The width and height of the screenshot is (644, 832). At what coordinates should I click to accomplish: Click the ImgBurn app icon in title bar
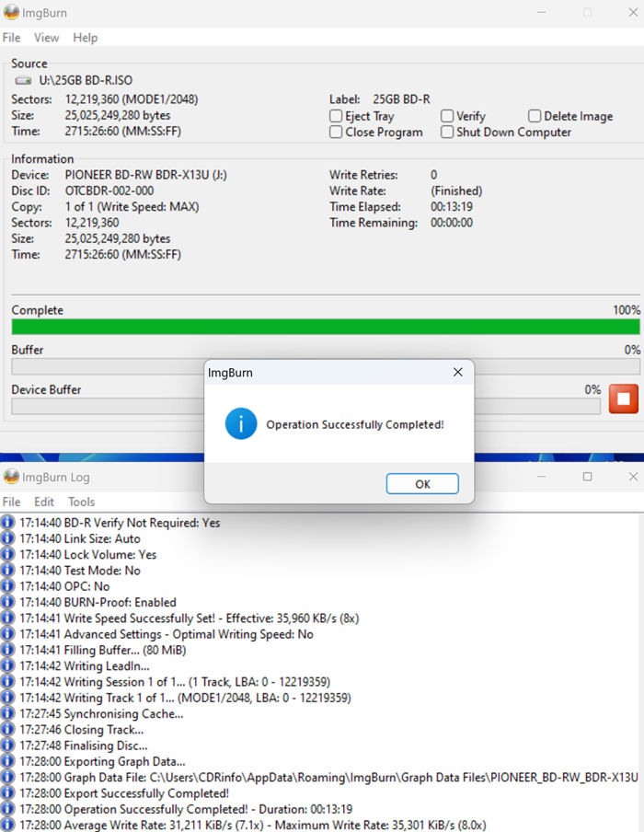coord(11,12)
